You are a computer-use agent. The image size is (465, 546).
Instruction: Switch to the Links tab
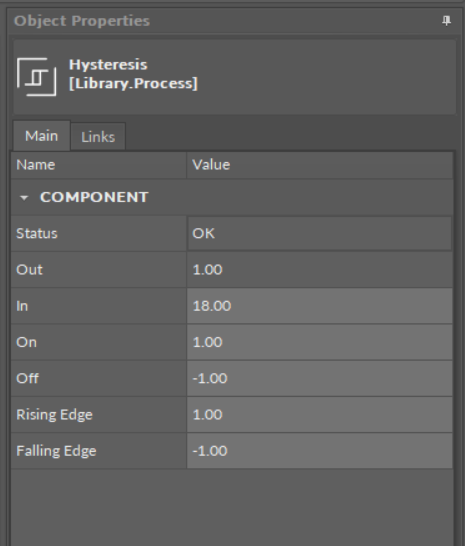coord(98,137)
